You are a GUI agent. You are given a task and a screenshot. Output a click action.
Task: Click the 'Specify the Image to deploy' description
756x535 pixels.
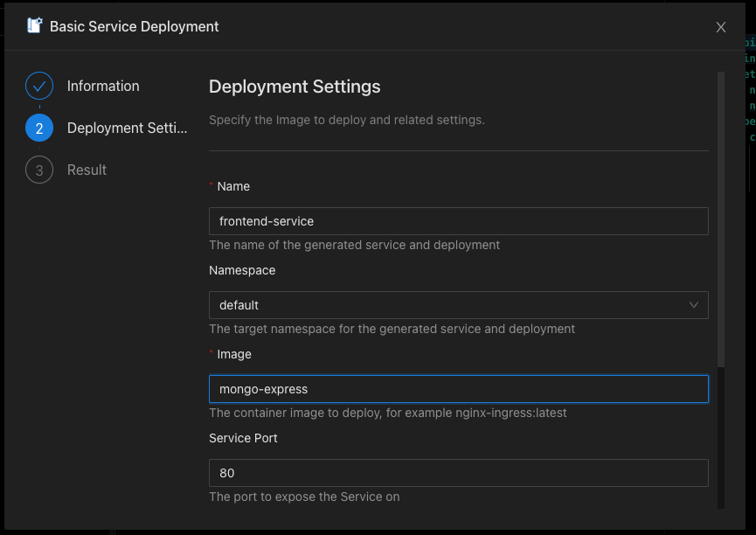[x=347, y=120]
